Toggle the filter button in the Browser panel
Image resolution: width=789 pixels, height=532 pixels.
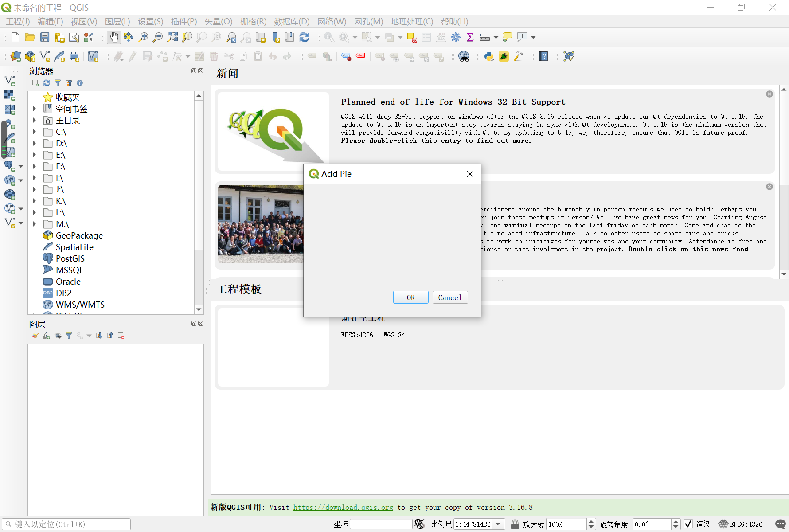[58, 83]
